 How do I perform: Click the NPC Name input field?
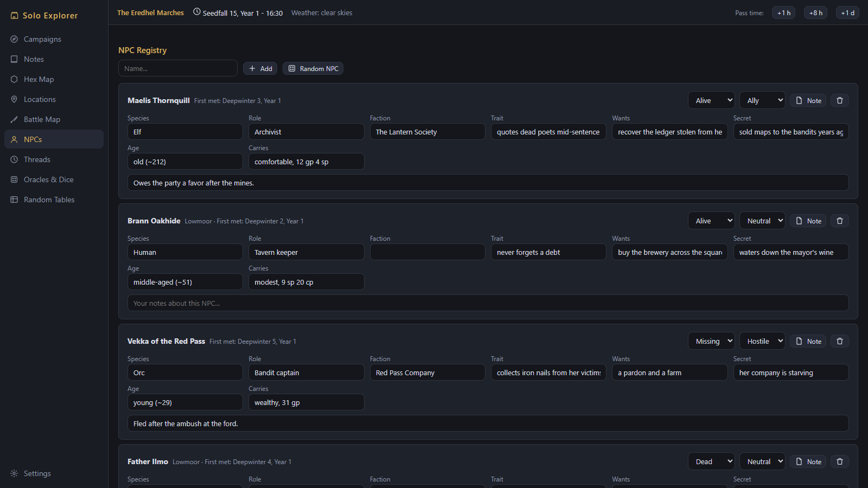[178, 68]
